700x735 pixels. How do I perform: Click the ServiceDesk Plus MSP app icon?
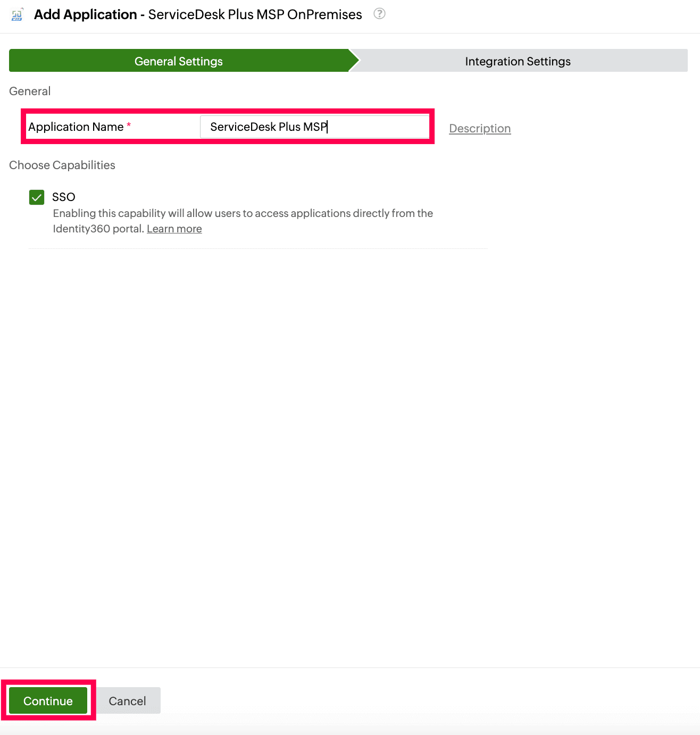tap(17, 14)
